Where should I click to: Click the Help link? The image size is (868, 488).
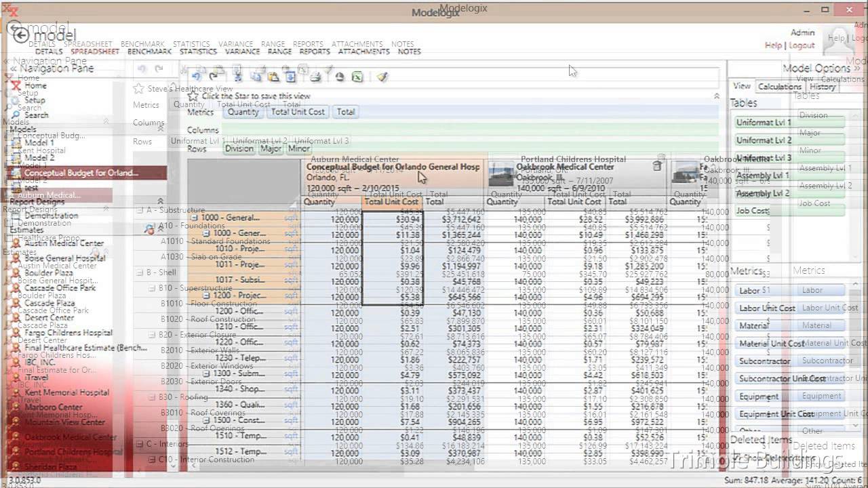pos(773,45)
